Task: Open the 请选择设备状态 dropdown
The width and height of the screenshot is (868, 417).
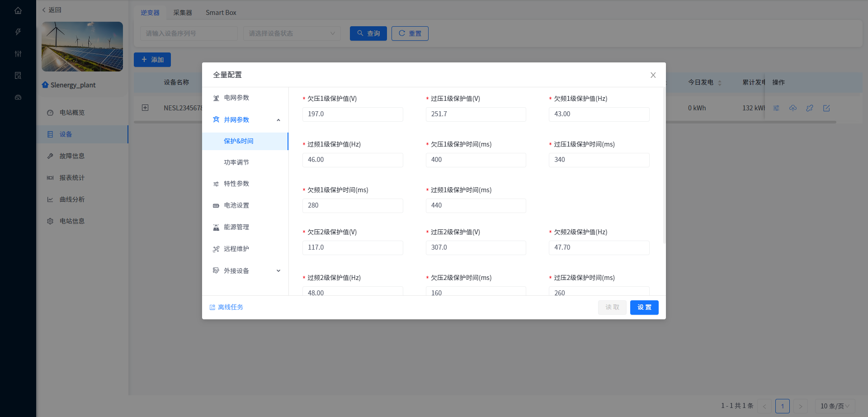Action: pos(292,33)
